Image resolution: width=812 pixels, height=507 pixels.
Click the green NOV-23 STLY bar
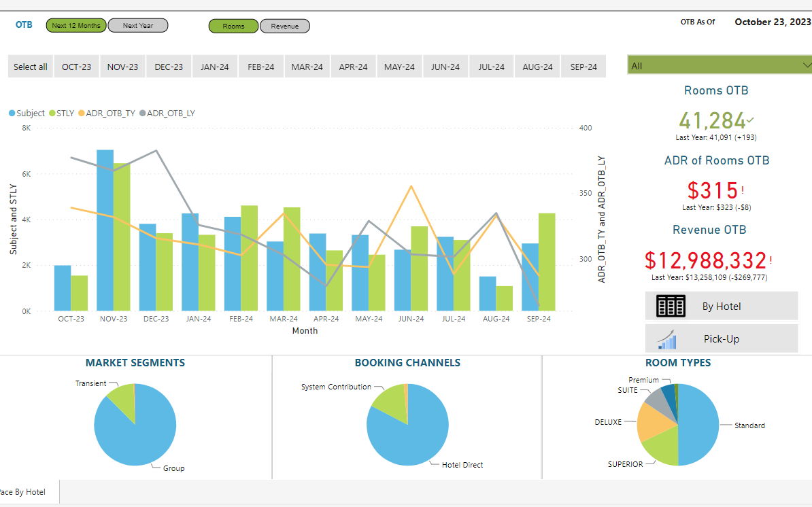click(122, 237)
